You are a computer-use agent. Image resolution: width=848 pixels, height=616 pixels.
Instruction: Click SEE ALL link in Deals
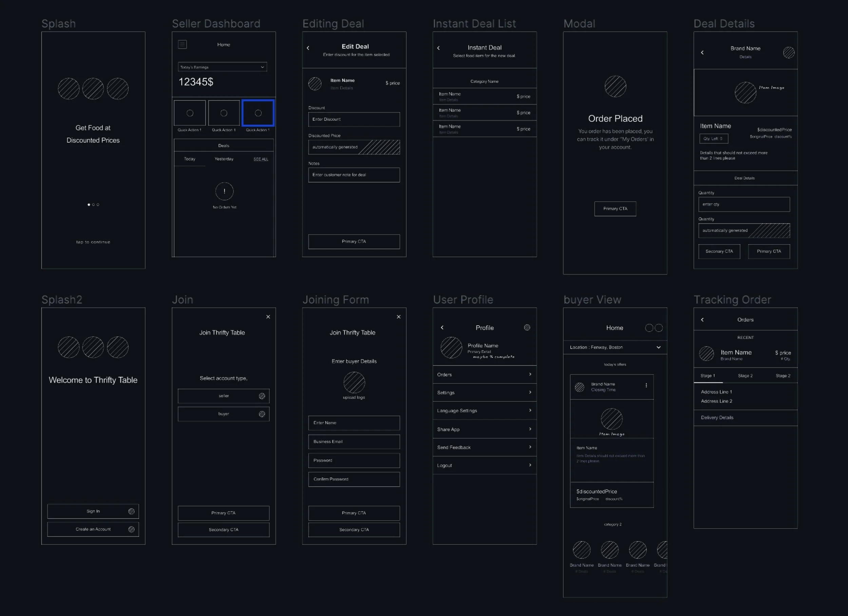261,159
